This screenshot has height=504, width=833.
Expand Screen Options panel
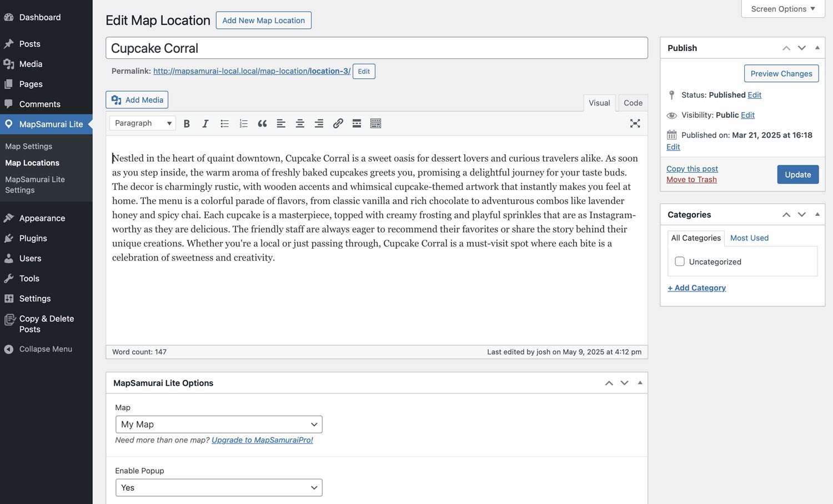[783, 9]
